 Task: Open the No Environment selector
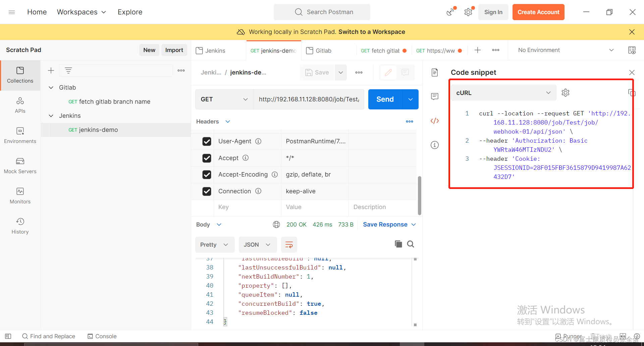(566, 50)
